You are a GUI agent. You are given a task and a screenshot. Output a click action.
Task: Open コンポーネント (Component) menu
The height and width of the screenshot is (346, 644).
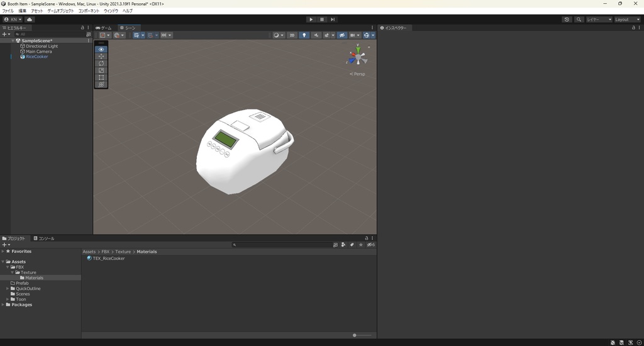[89, 11]
